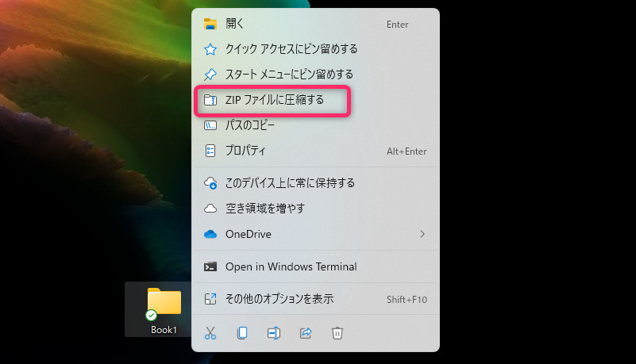Screen dimensions: 636x364
Task: Select パスのコピー entry
Action: click(x=315, y=125)
